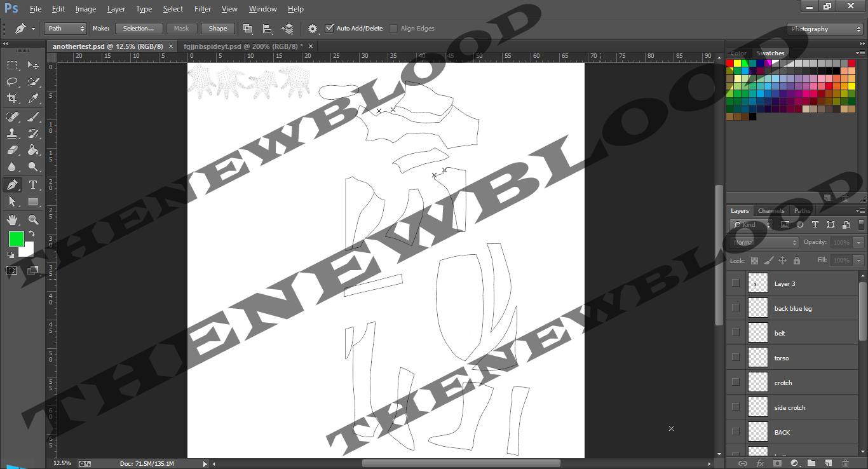This screenshot has height=469, width=868.
Task: Open the Filter menu
Action: click(x=203, y=9)
